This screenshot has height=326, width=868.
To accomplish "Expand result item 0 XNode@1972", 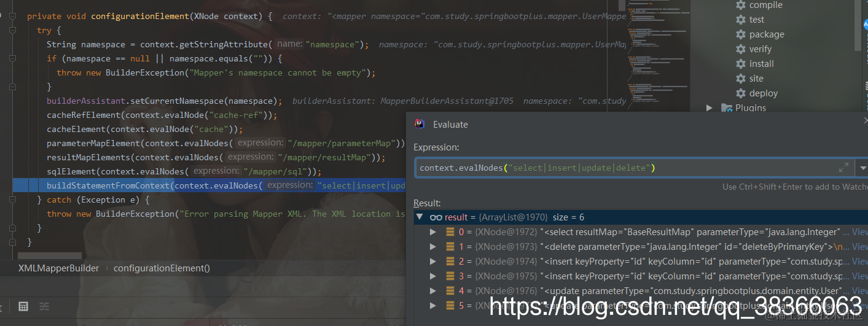I will click(433, 232).
